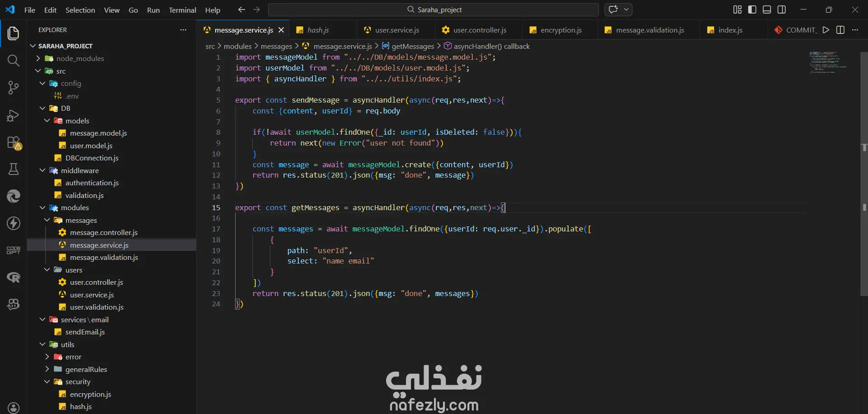
Task: Open editor more actions ellipsis
Action: pos(855,30)
